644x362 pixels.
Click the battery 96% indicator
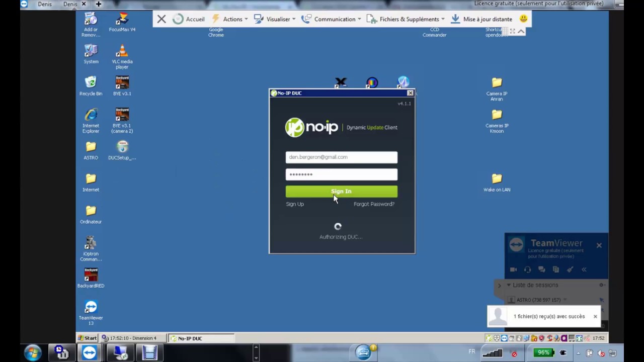pyautogui.click(x=544, y=353)
